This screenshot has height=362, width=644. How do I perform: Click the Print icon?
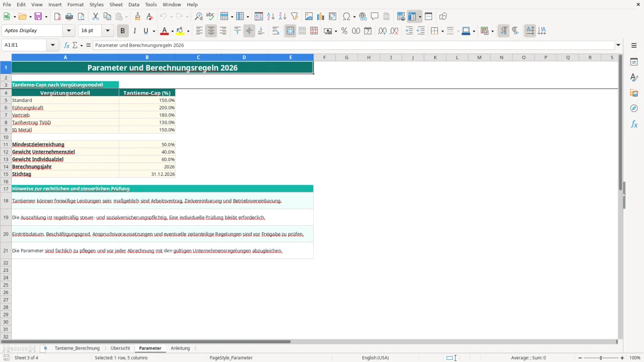69,17
